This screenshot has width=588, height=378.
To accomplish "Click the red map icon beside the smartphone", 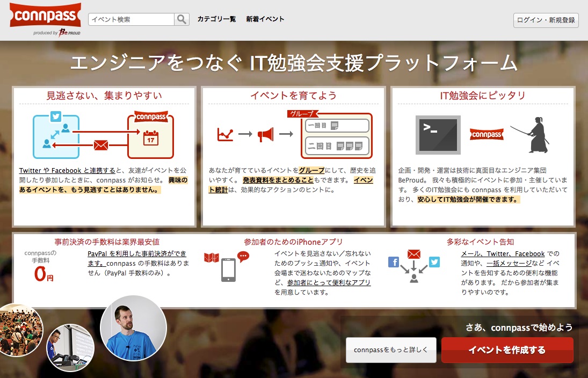I will click(x=212, y=258).
